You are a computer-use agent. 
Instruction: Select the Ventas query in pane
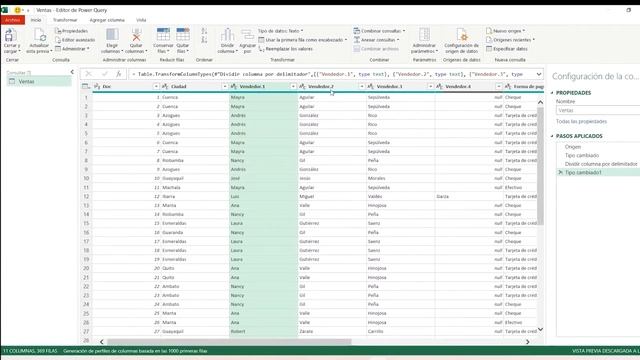pyautogui.click(x=39, y=82)
